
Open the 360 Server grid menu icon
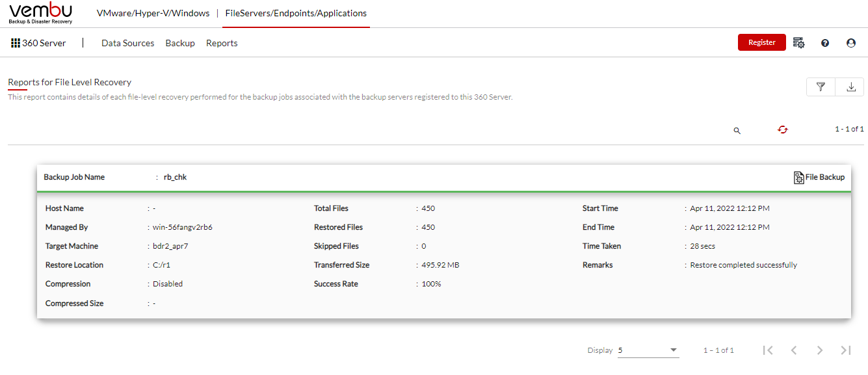click(16, 43)
